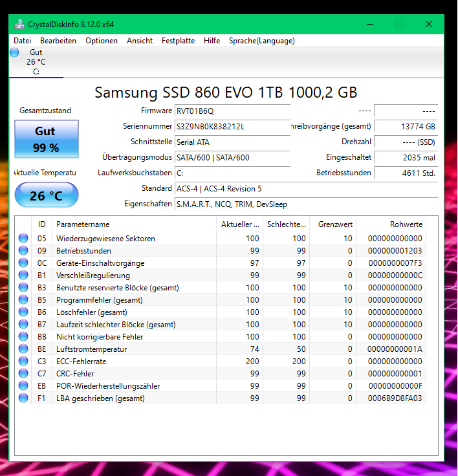The height and width of the screenshot is (476, 458).
Task: Click status orb for Löschfehler row
Action: 23,312
